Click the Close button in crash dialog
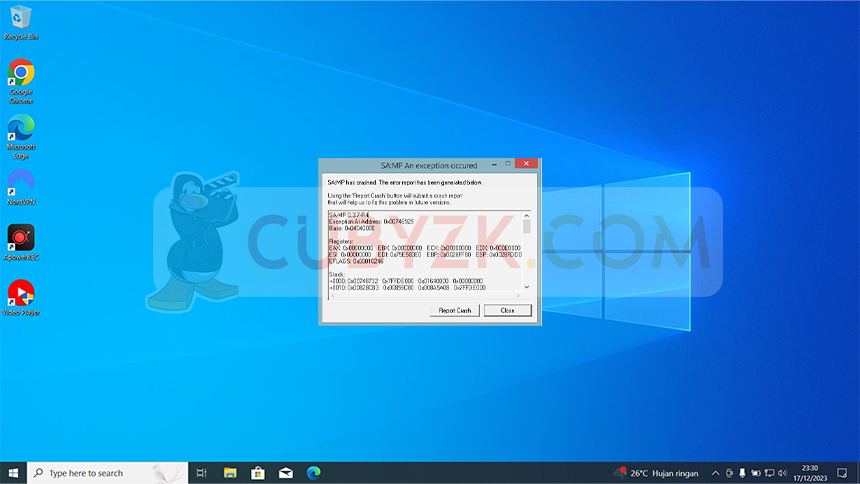 click(x=507, y=311)
